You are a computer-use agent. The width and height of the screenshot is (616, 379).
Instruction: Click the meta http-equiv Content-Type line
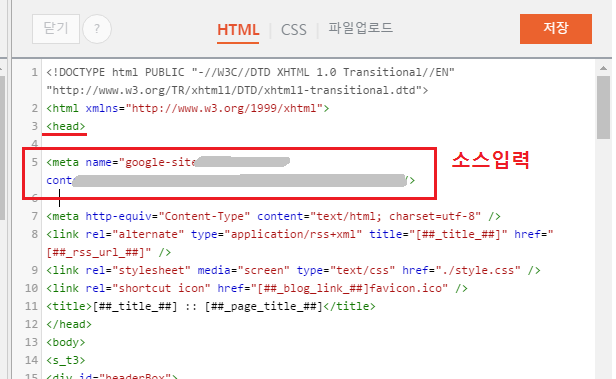pos(273,216)
